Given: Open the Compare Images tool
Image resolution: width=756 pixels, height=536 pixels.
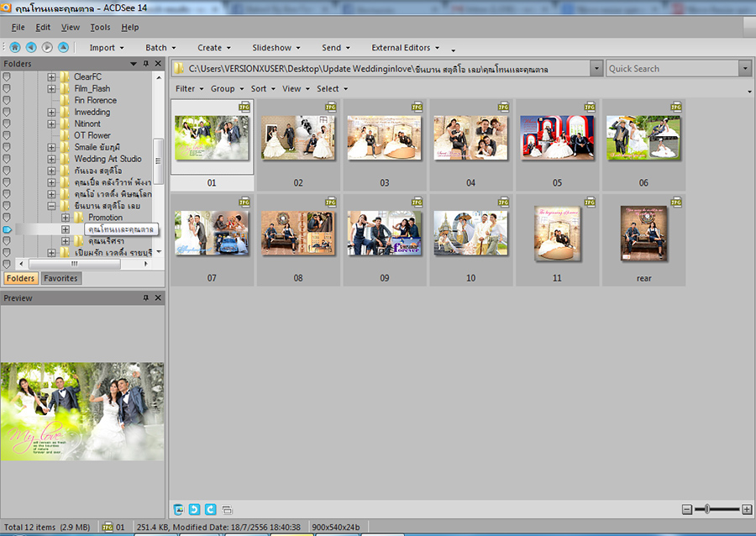Looking at the screenshot, I should pyautogui.click(x=227, y=509).
